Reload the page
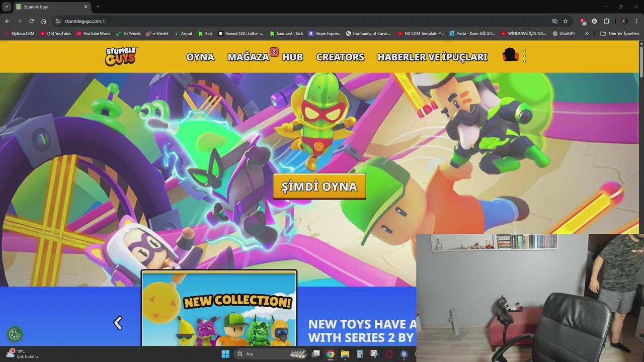 pos(31,21)
